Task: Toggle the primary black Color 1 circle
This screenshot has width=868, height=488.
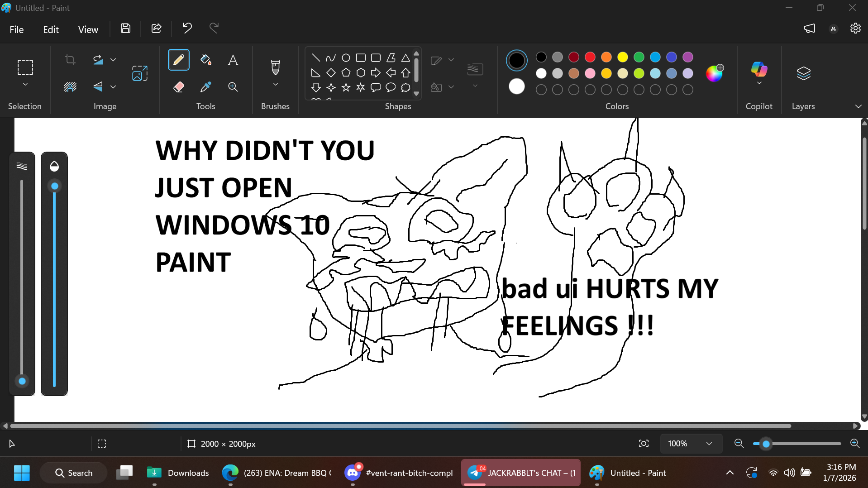Action: click(516, 60)
